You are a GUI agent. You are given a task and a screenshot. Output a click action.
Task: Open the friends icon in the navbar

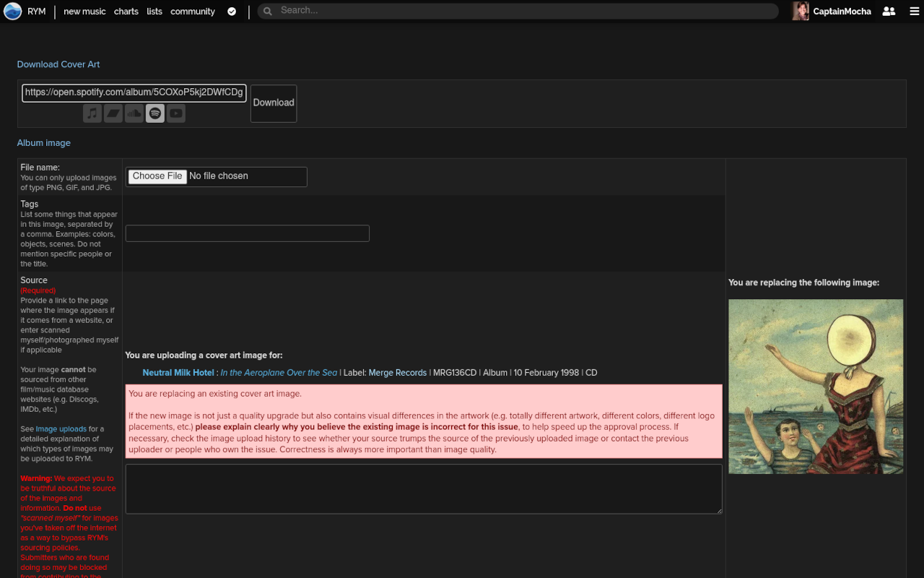point(889,11)
